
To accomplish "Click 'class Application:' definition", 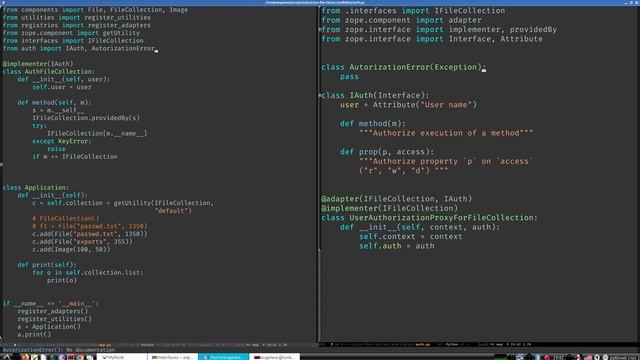I will (x=36, y=188).
